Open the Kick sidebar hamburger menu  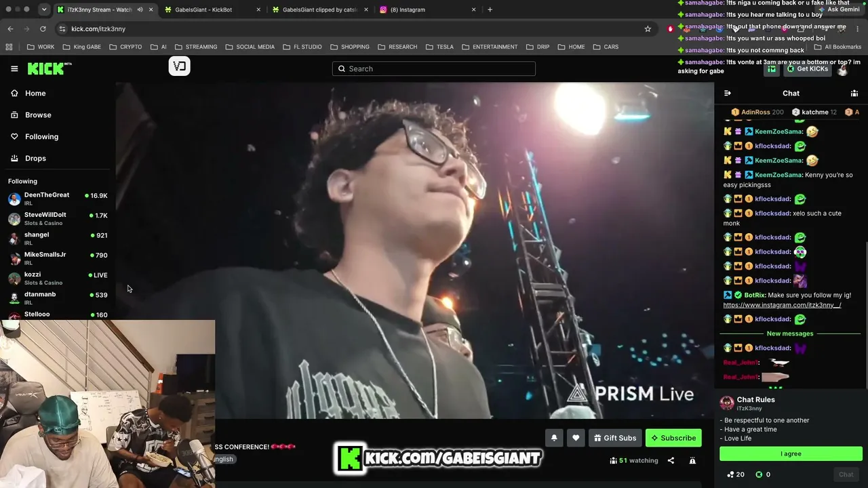coord(14,68)
